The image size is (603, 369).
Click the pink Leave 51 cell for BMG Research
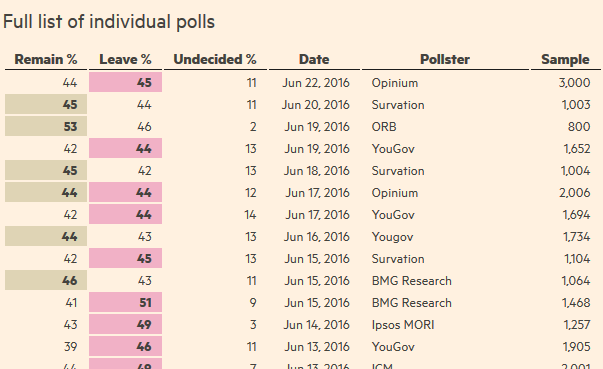[125, 303]
